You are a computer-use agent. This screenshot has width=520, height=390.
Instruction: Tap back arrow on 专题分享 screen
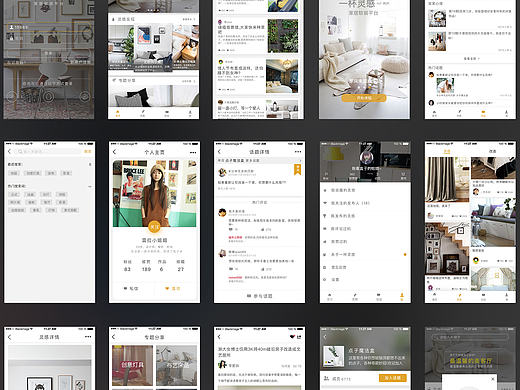(114, 337)
